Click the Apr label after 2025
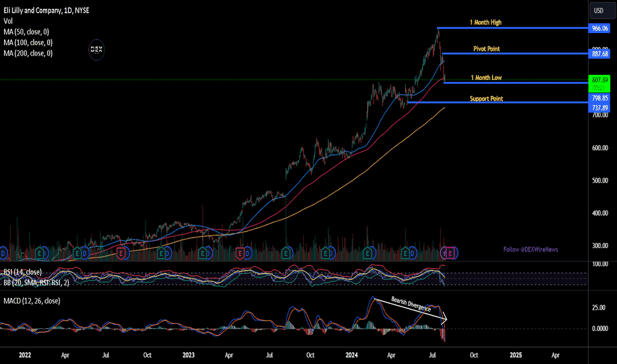The width and height of the screenshot is (617, 364). [555, 355]
